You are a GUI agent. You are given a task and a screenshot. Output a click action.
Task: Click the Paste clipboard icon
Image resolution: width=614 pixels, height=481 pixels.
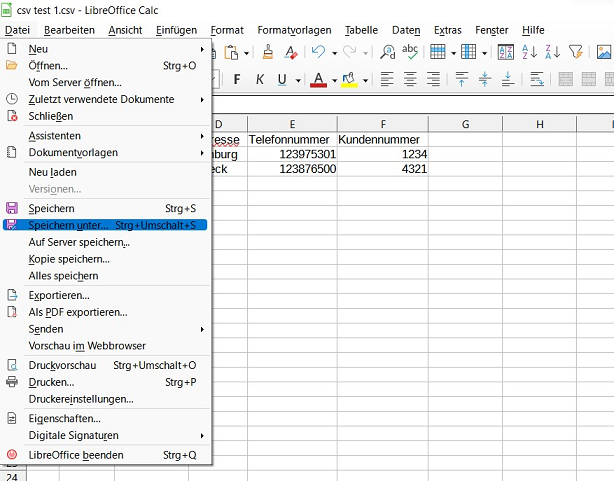(x=231, y=52)
